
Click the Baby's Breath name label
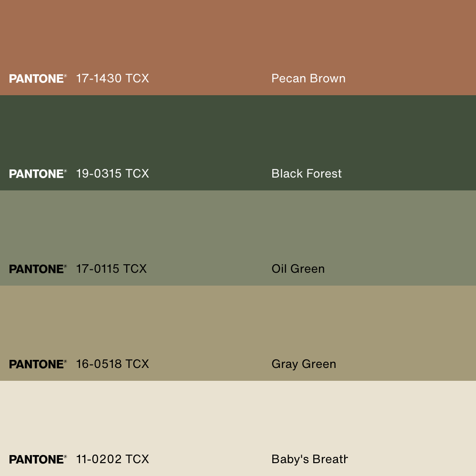[310, 460]
